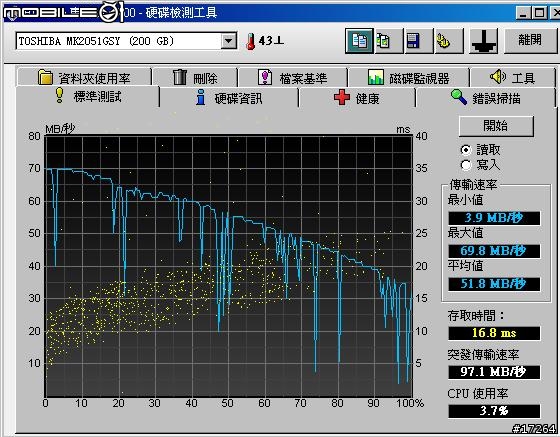The height and width of the screenshot is (437, 560).
Task: Switch to 標準測試 benchmark tab
Action: [x=88, y=96]
